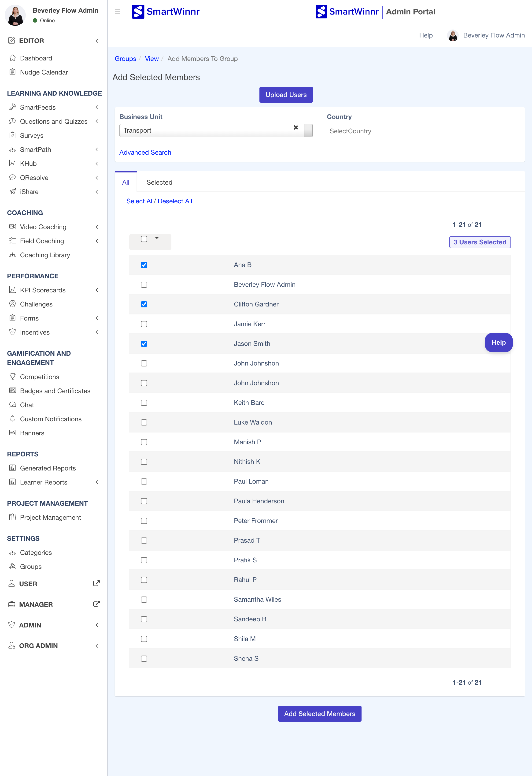
Task: Open MANAGER external link icon
Action: tap(96, 604)
